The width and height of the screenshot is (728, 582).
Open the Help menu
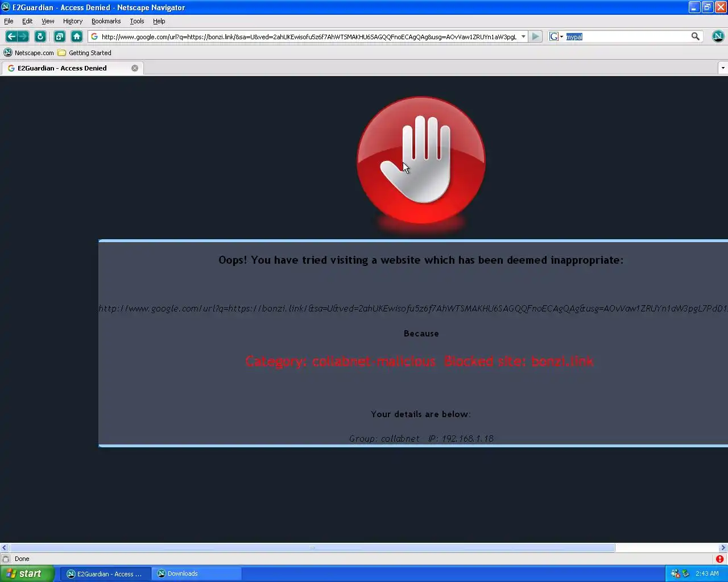(x=159, y=21)
